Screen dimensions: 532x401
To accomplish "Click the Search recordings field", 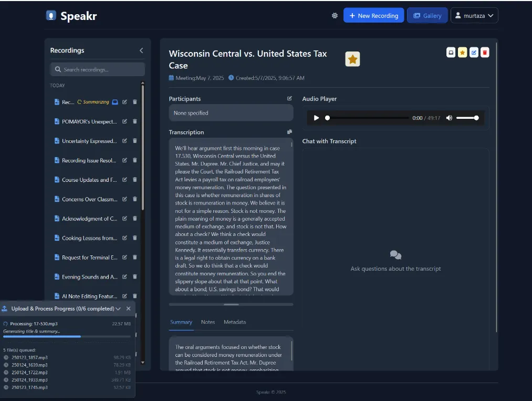I will click(x=97, y=69).
